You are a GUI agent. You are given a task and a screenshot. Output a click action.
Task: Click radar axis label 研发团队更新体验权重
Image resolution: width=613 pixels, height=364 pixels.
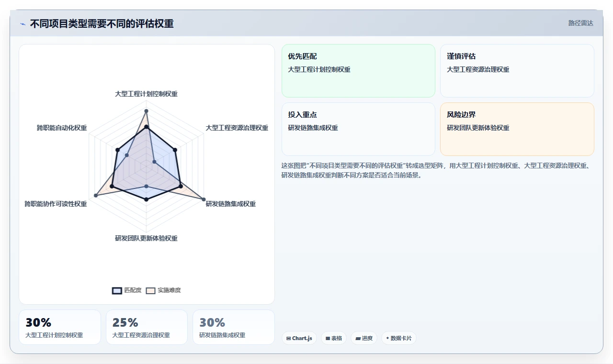pos(146,238)
